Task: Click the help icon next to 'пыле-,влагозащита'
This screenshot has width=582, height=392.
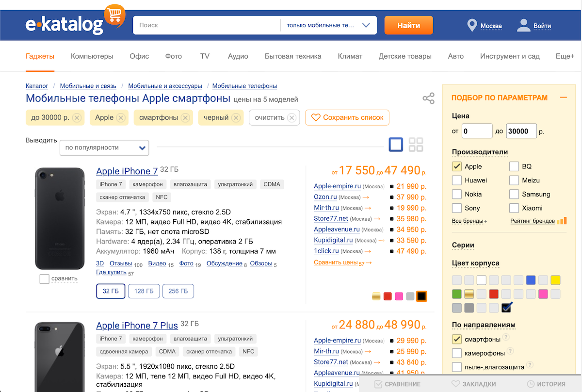Action: click(529, 365)
